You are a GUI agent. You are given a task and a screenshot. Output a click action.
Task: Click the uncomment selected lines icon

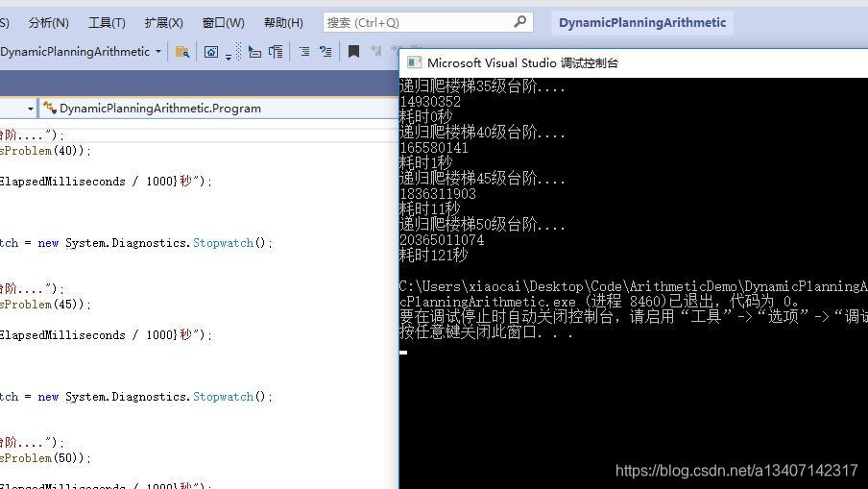coord(325,52)
